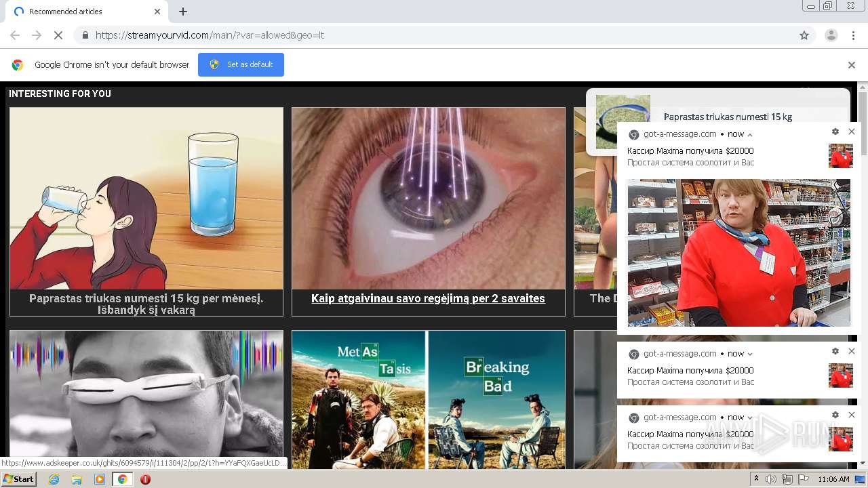Click the system tray volume icon
The height and width of the screenshot is (488, 868).
click(771, 479)
